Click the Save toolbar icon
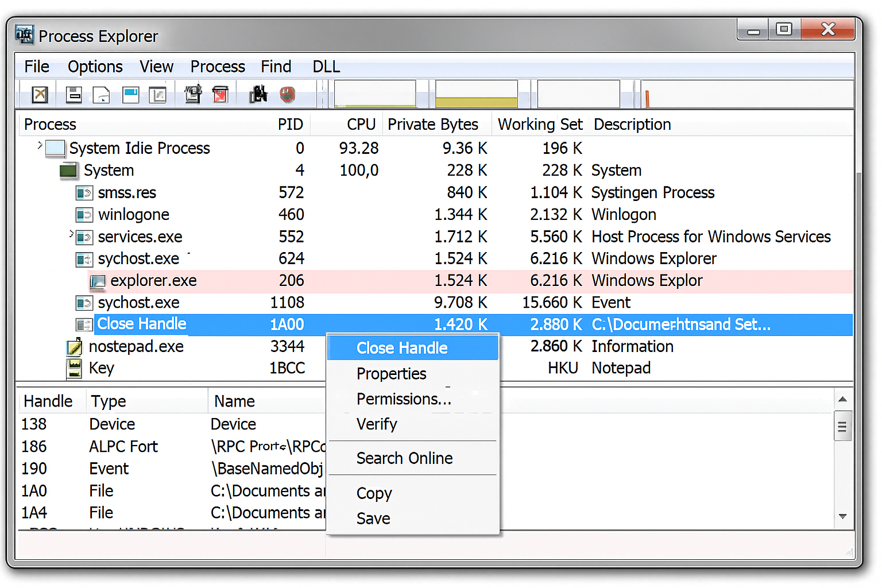 [x=74, y=95]
